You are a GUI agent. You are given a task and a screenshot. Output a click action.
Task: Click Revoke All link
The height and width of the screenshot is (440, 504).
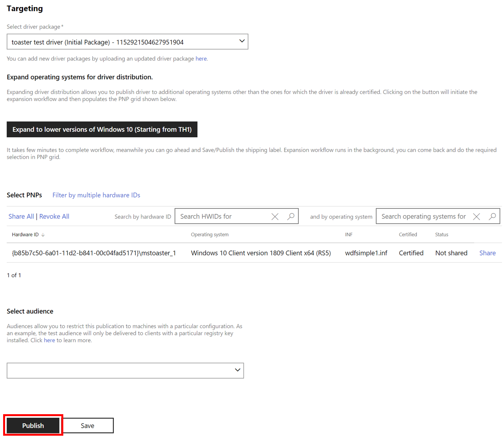point(54,216)
